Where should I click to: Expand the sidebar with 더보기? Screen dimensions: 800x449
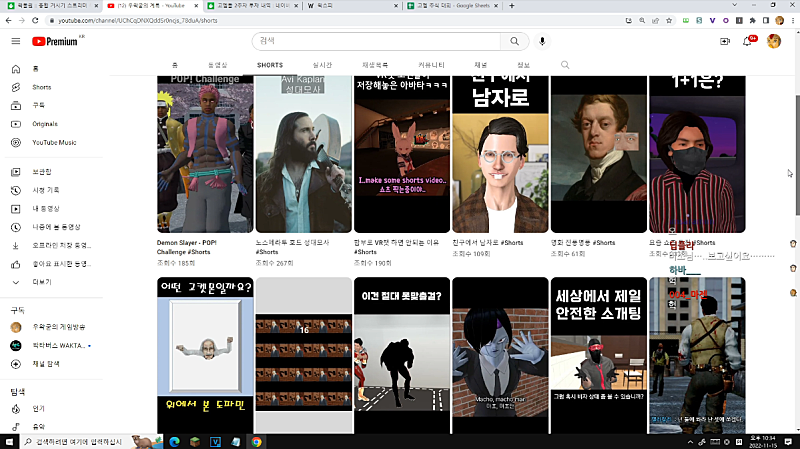(x=41, y=281)
